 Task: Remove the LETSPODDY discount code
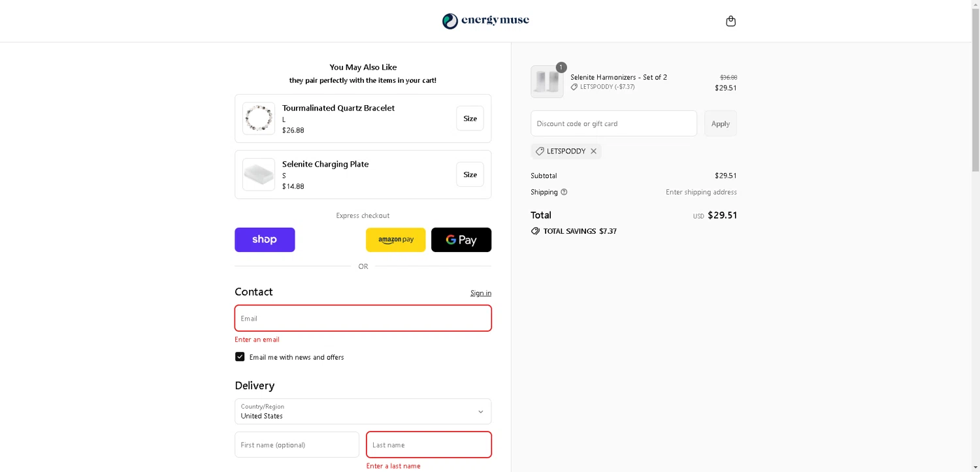pos(593,151)
